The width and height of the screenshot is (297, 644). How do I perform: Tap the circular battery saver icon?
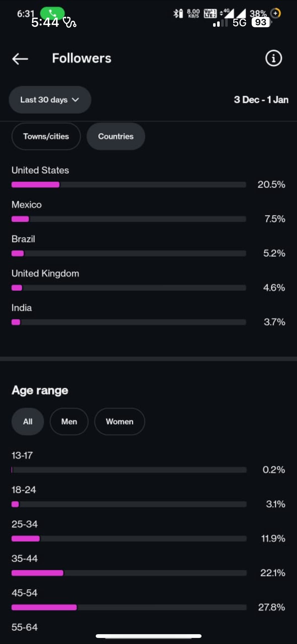pyautogui.click(x=276, y=13)
